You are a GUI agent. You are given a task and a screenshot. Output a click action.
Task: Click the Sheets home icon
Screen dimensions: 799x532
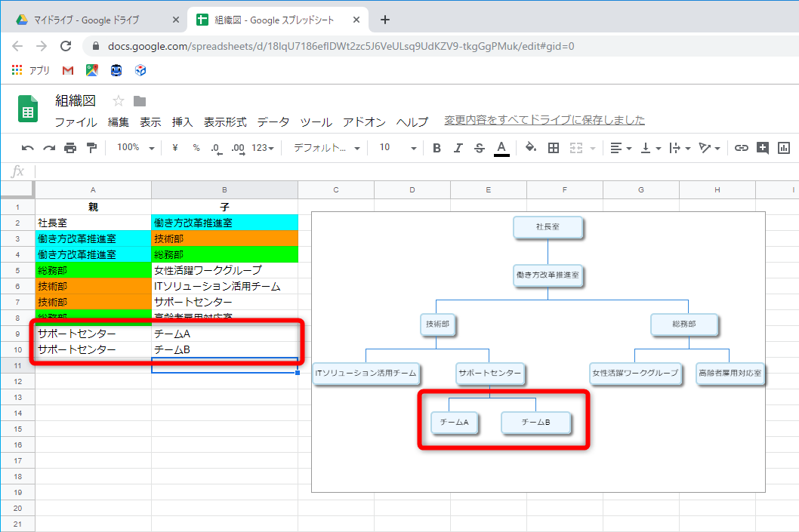[x=28, y=109]
